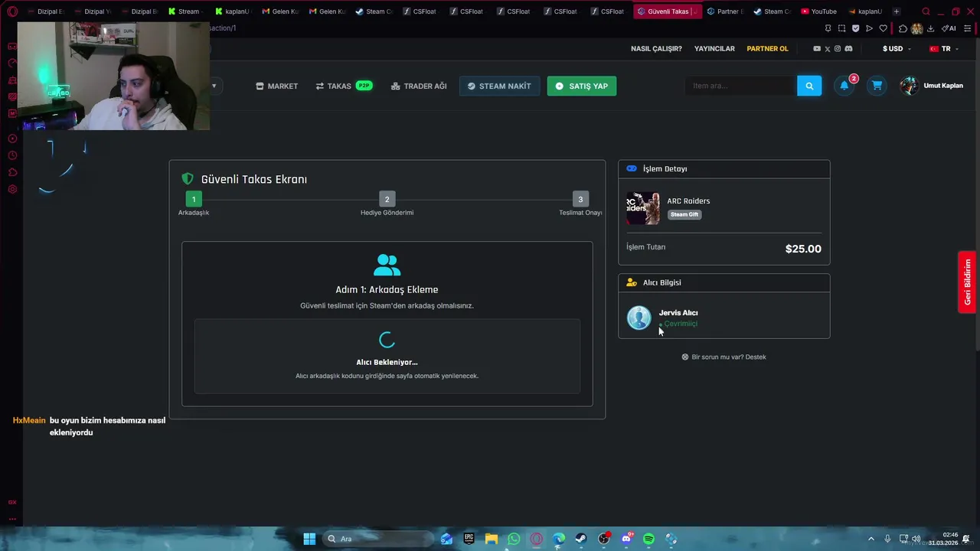Open the PARTNER OL link
Viewport: 980px width, 551px height.
coord(767,49)
